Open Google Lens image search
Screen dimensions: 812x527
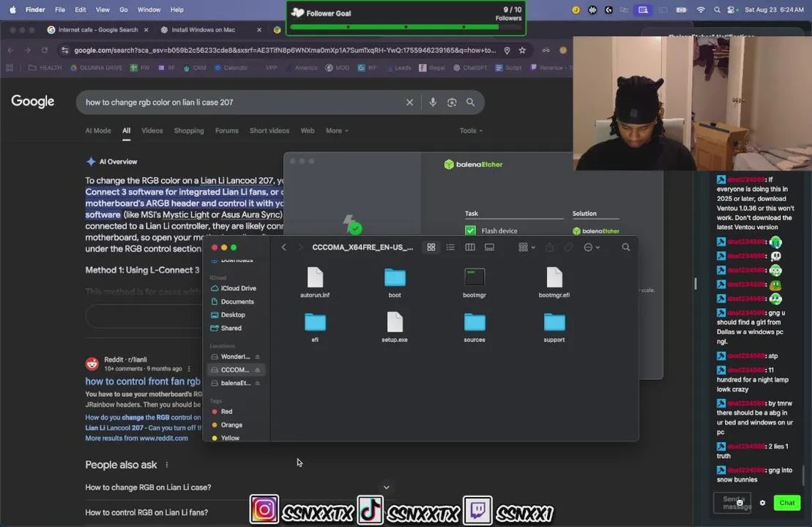tap(452, 102)
